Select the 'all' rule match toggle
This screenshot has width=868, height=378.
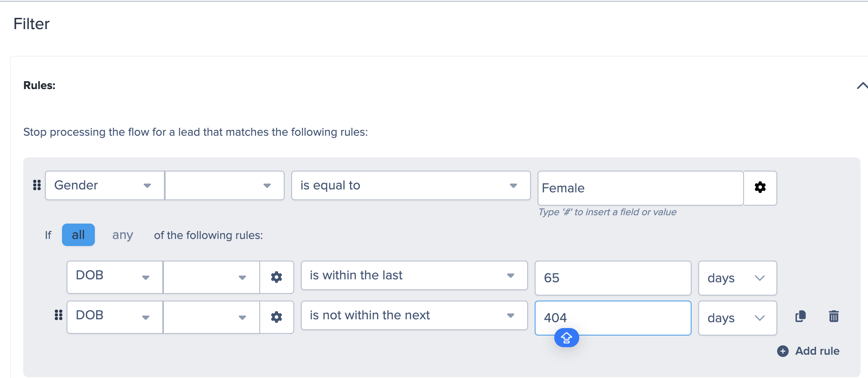(78, 235)
